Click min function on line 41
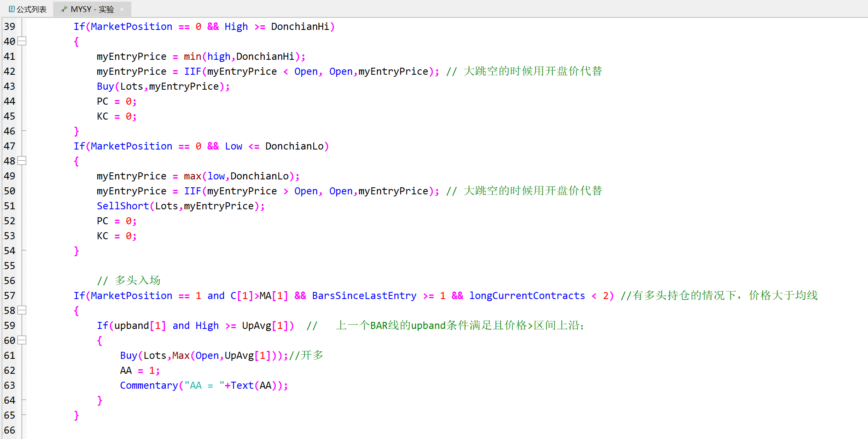 click(x=192, y=56)
